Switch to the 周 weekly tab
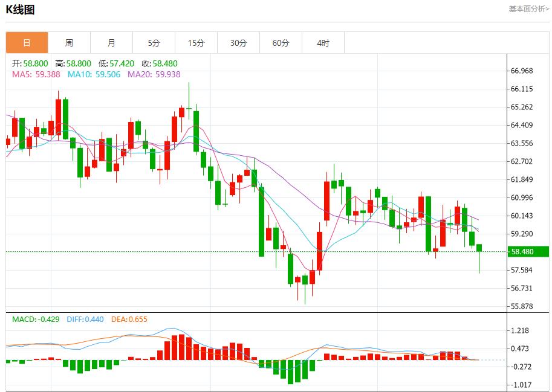552x392 pixels. pyautogui.click(x=69, y=43)
